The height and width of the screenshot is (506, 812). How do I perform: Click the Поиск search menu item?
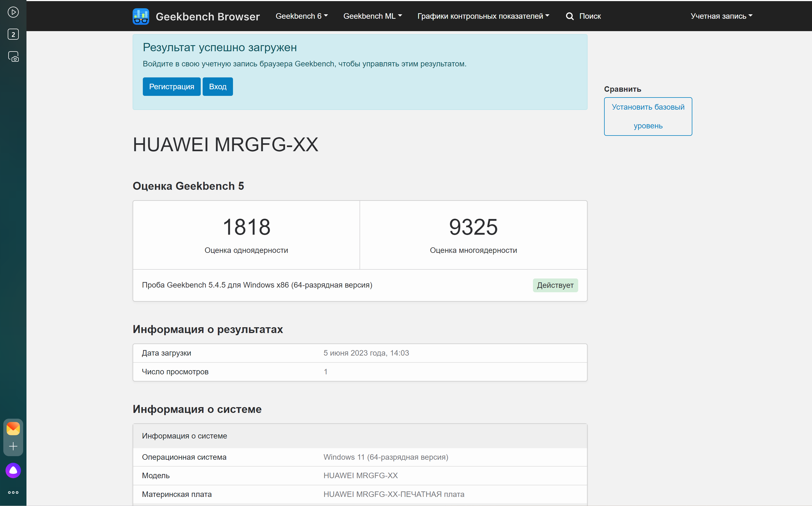coord(590,16)
